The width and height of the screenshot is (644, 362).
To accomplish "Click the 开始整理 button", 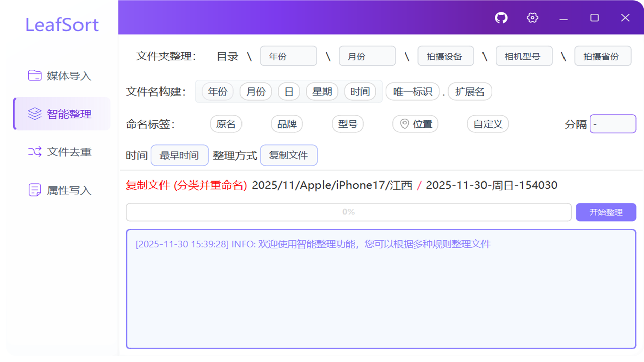I will tap(606, 212).
